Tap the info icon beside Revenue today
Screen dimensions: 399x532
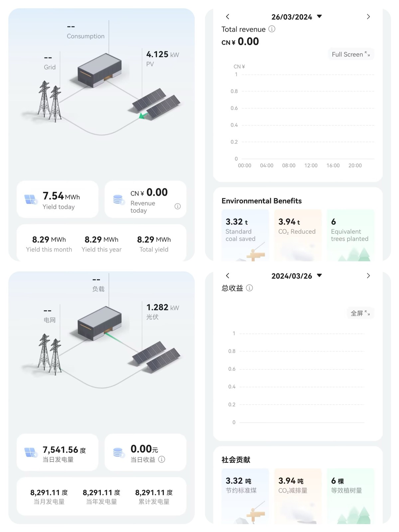pos(178,206)
